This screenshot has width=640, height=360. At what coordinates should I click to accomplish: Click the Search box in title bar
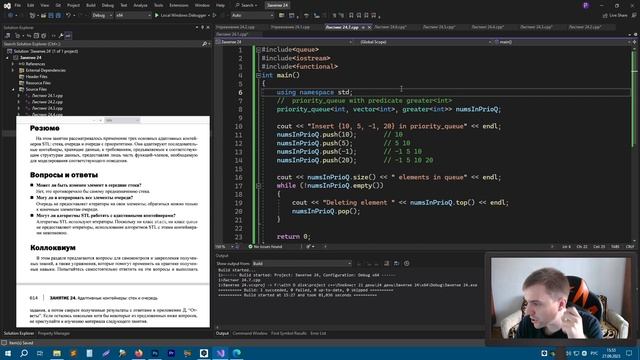pos(247,5)
